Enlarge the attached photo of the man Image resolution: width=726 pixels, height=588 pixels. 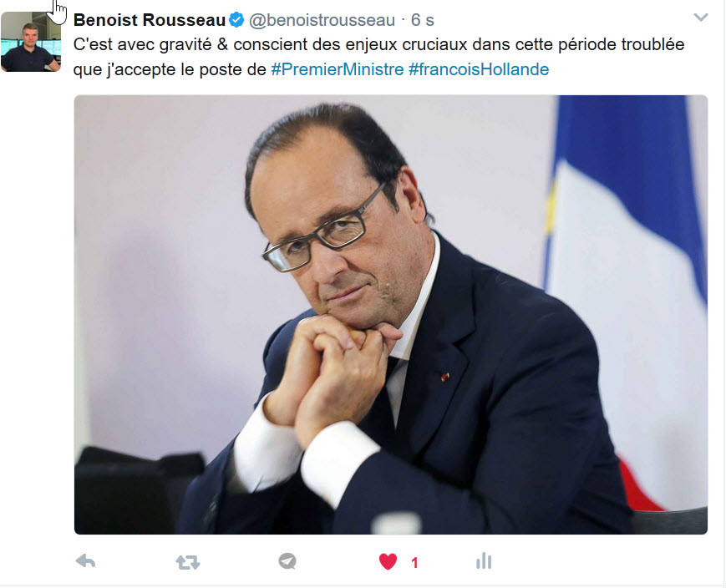[x=391, y=315]
